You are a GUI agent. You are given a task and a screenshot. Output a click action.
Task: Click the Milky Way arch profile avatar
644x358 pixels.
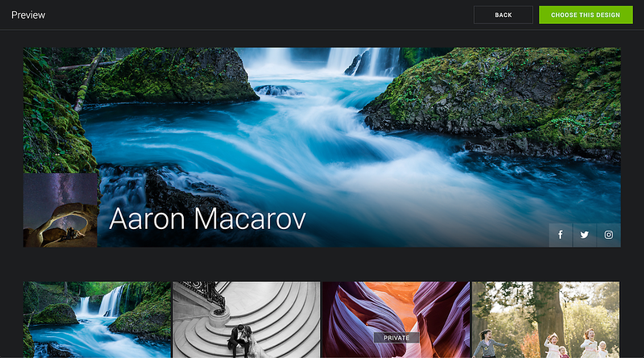[60, 210]
